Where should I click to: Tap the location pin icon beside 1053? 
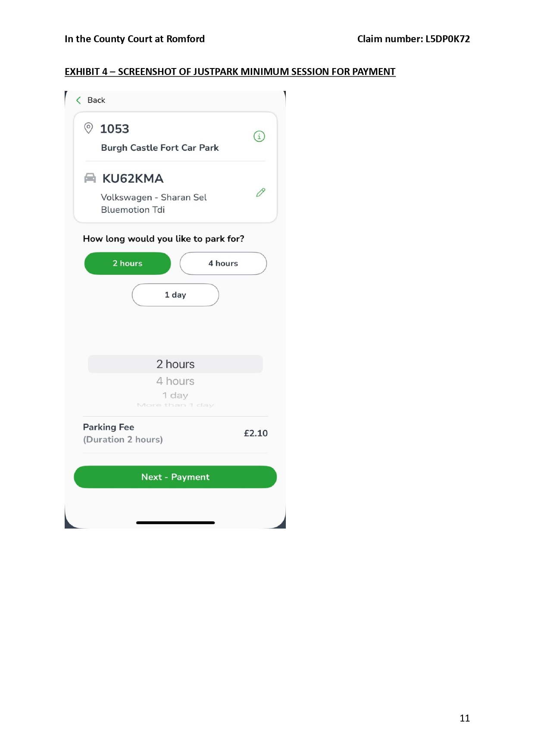coord(88,128)
